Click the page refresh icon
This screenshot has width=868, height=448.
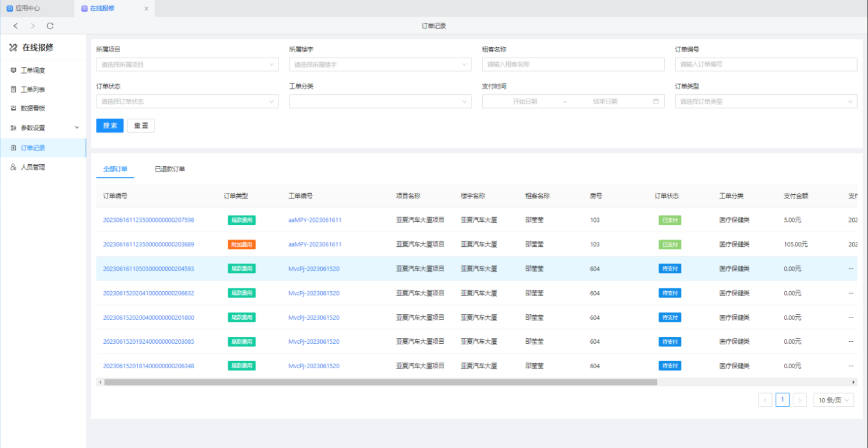(50, 26)
